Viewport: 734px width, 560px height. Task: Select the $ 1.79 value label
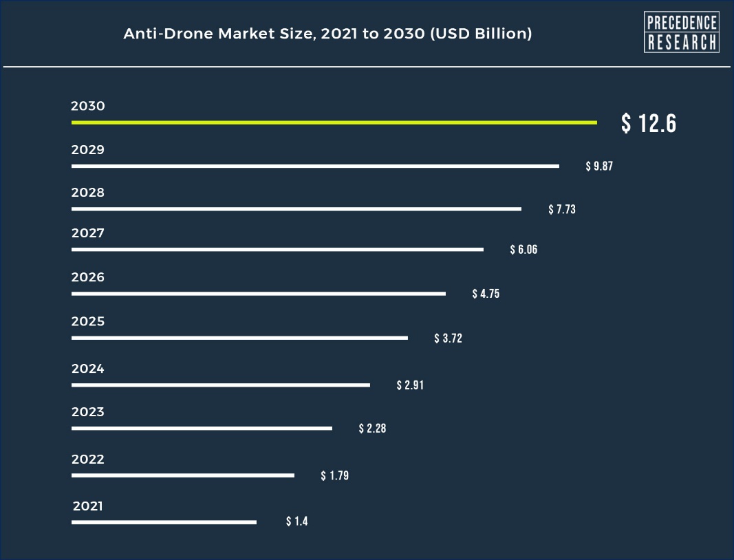tap(334, 475)
